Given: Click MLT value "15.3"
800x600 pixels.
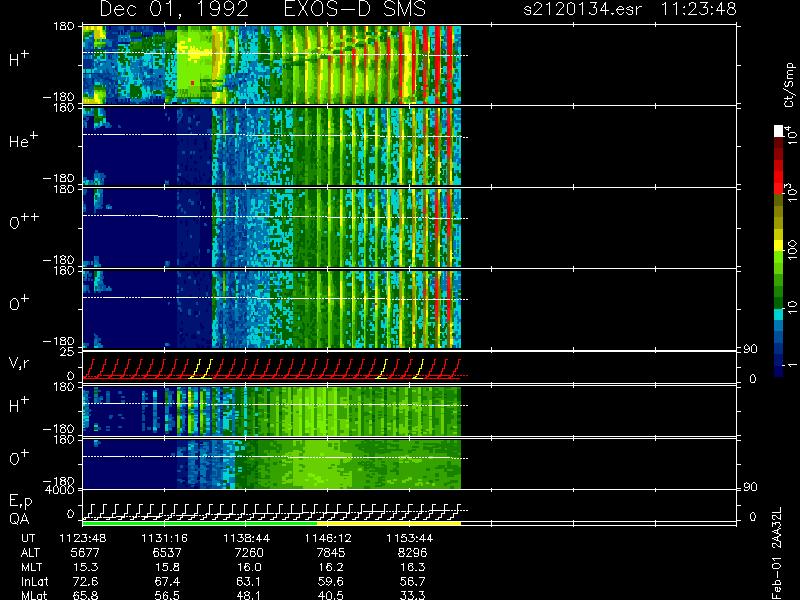Looking at the screenshot, I should 85,567.
